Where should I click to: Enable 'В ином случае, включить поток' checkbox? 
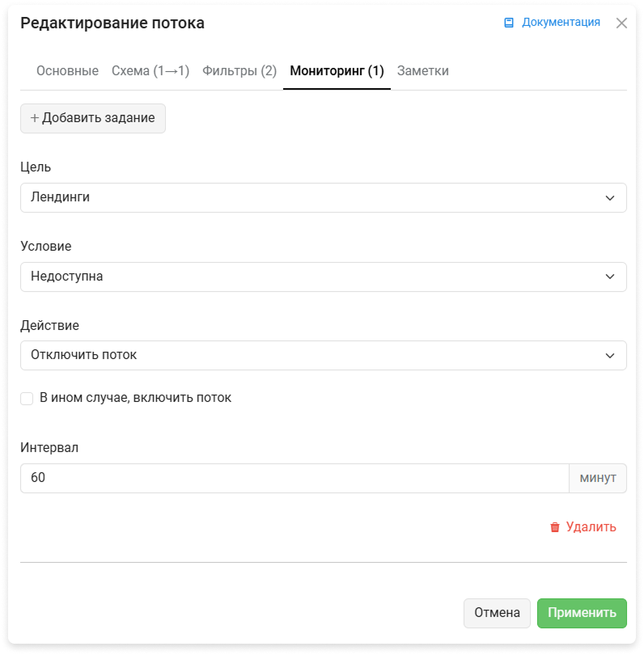(27, 399)
